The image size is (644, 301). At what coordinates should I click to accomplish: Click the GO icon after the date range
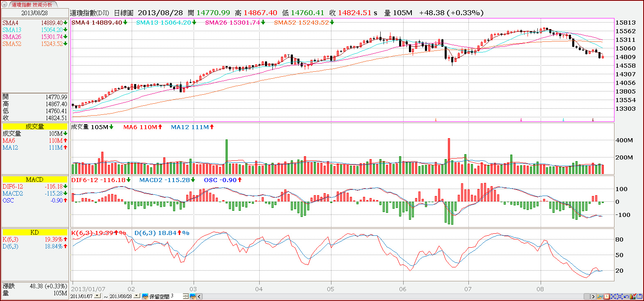click(x=145, y=296)
